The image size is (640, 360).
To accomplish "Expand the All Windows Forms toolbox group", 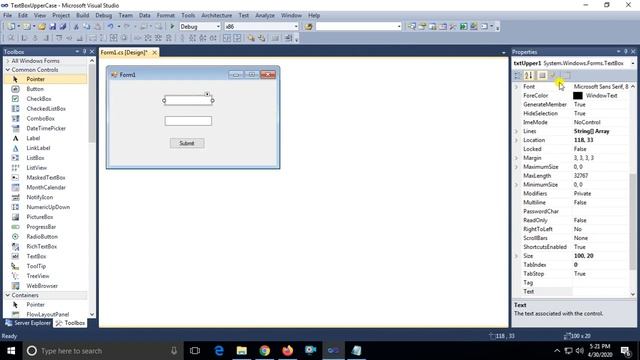I will [8, 61].
